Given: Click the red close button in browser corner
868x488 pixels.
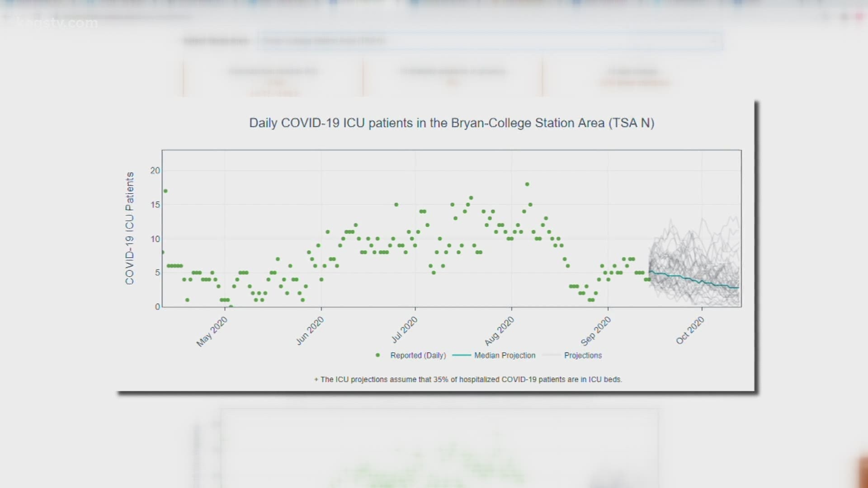Looking at the screenshot, I should 859,17.
